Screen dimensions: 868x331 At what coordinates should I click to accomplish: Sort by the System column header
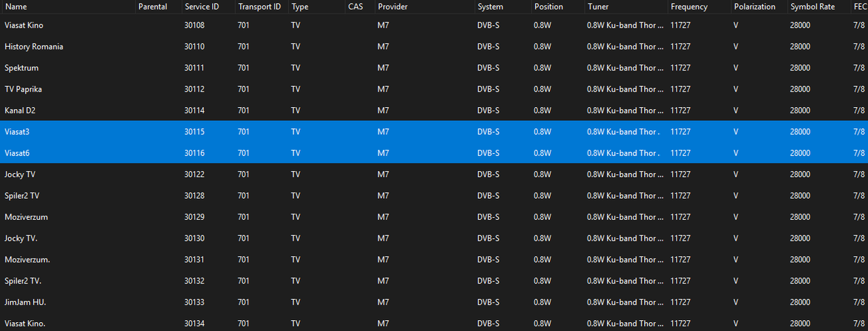click(x=502, y=7)
